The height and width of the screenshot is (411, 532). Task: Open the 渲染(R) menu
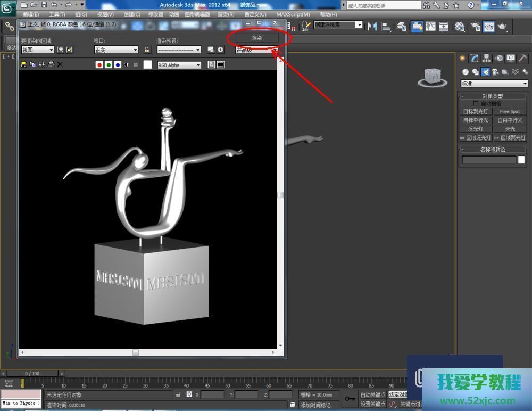click(x=226, y=14)
